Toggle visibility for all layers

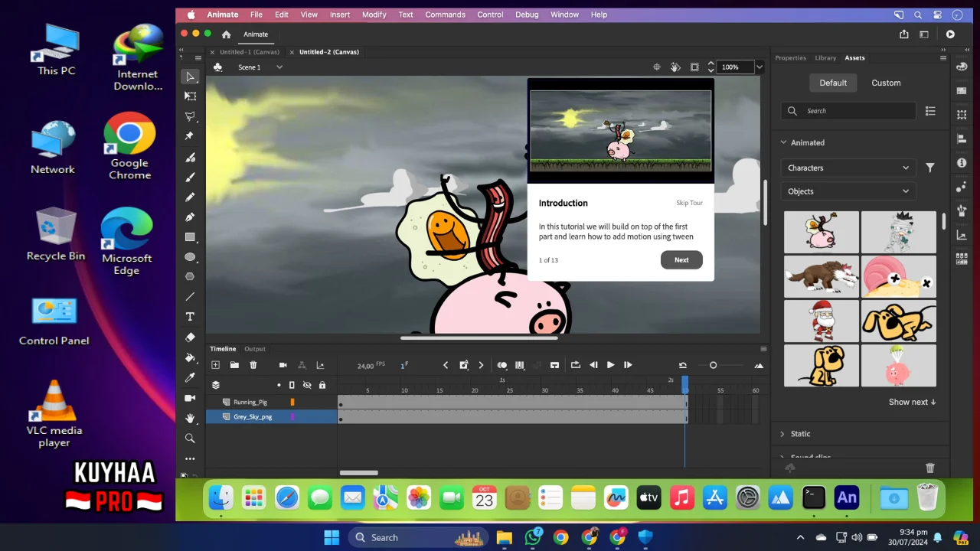307,385
